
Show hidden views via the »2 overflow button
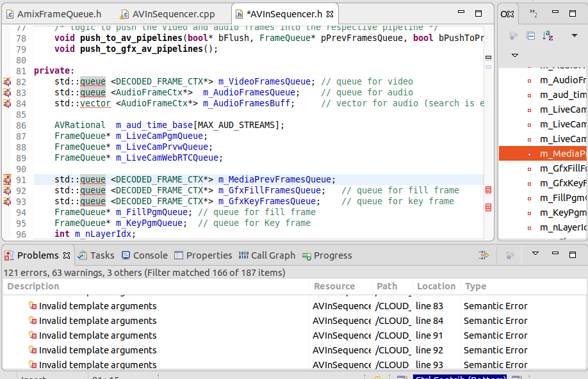click(534, 14)
